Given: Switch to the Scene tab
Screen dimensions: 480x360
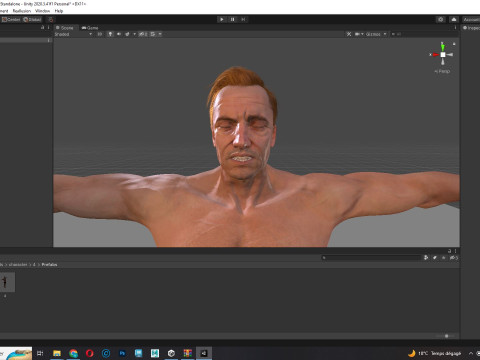Looking at the screenshot, I should coord(65,28).
